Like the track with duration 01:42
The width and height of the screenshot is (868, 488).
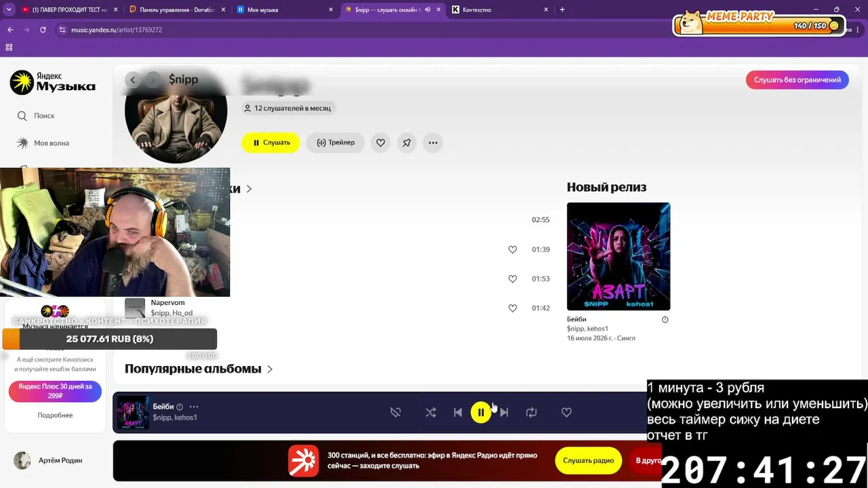point(513,308)
